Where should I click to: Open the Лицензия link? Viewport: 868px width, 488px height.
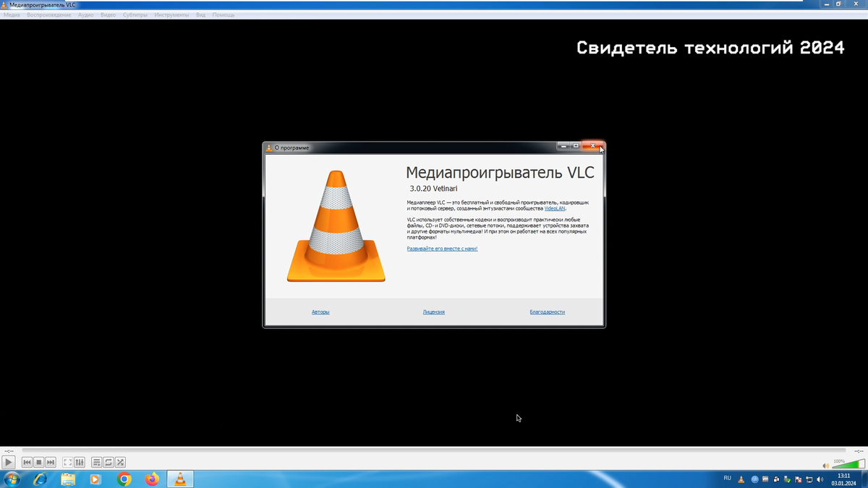point(434,312)
